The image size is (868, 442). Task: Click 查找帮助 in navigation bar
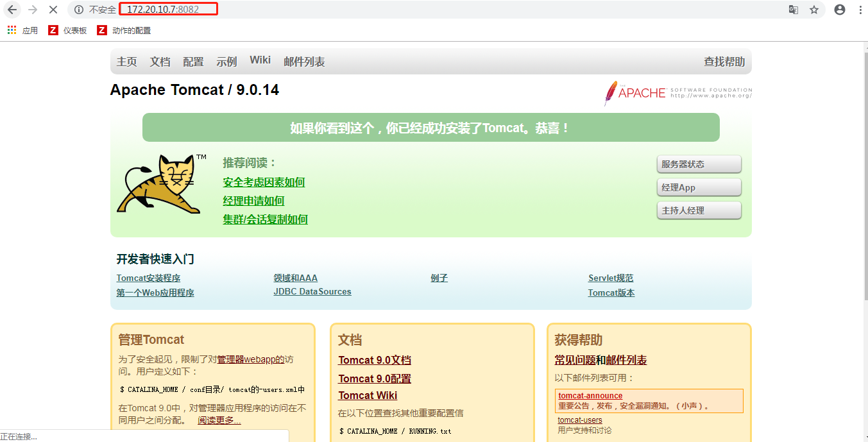(724, 62)
